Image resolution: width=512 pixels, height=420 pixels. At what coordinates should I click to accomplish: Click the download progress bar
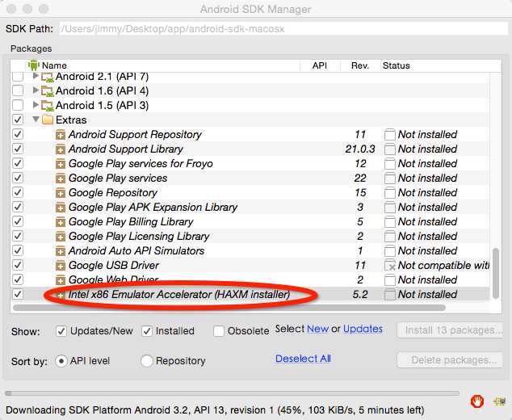(232, 393)
